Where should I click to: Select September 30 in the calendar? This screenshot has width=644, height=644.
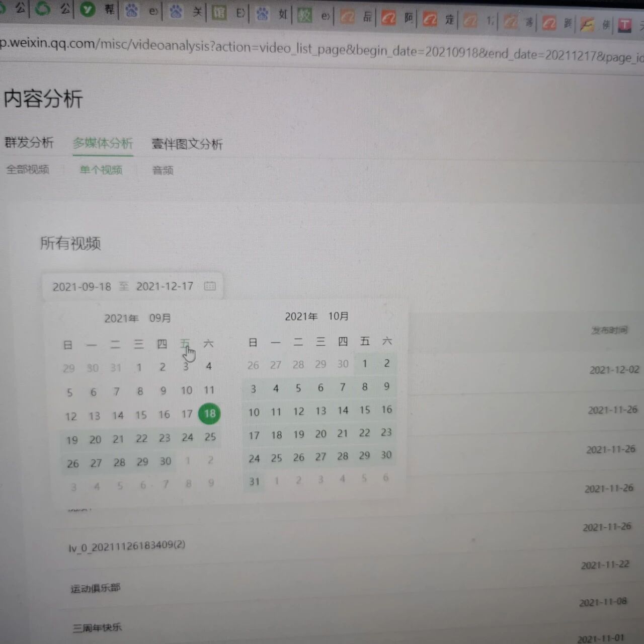(x=166, y=461)
